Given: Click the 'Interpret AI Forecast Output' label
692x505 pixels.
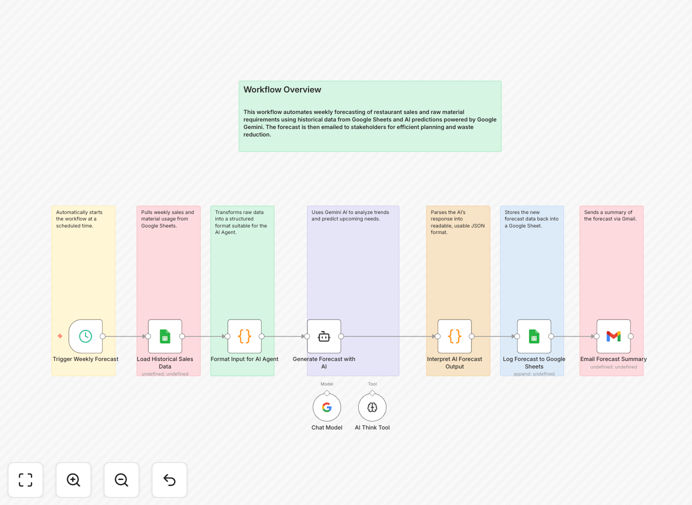Looking at the screenshot, I should [455, 363].
